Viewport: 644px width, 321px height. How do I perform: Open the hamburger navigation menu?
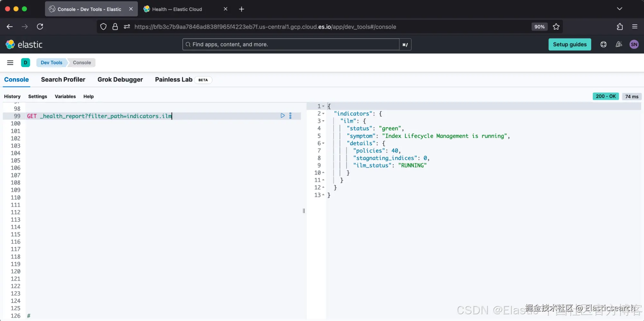coord(10,63)
